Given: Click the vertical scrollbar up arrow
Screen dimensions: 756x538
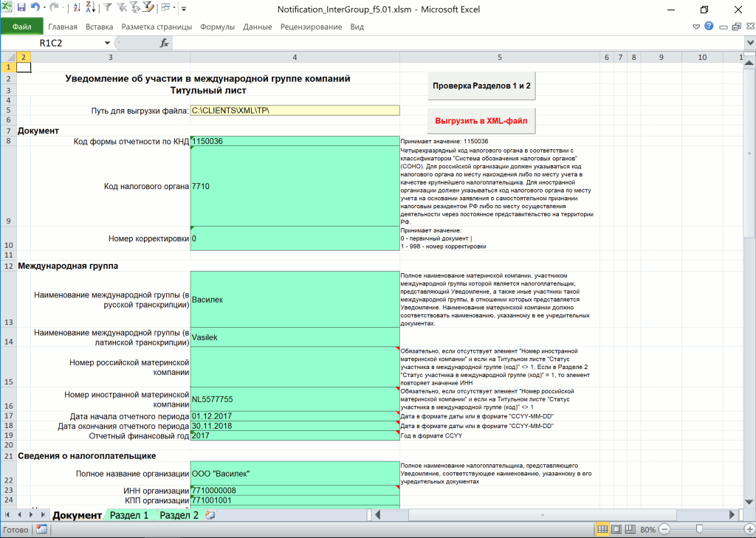Looking at the screenshot, I should point(750,63).
